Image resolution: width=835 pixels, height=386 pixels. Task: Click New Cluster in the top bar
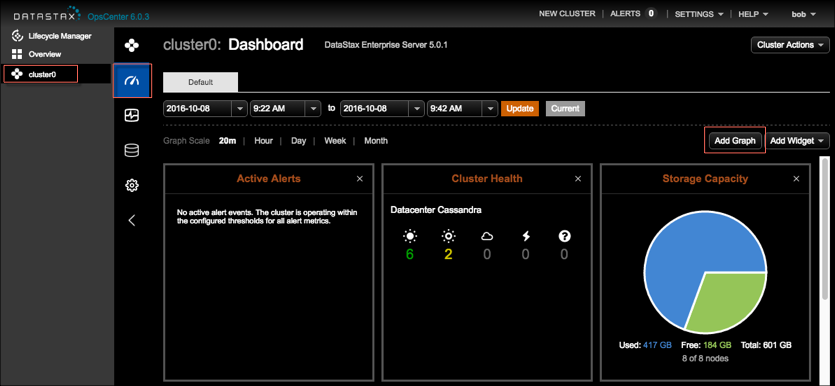[x=567, y=14]
